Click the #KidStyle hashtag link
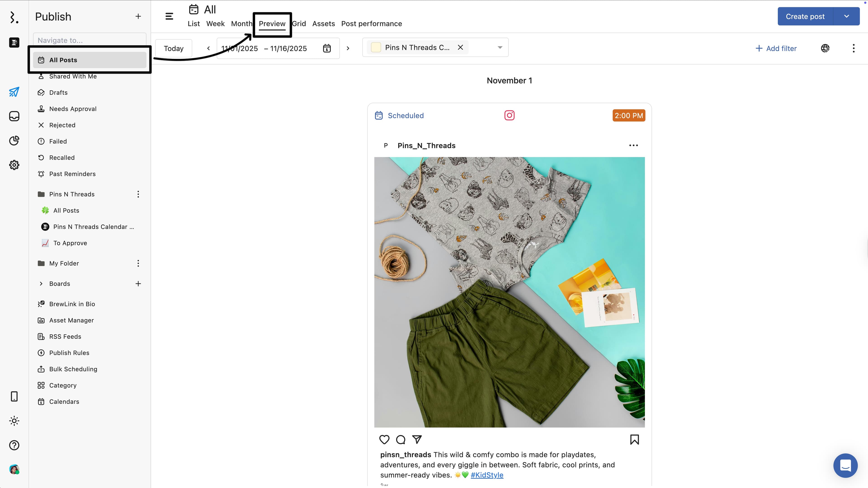Screen dimensions: 868x488 click(x=487, y=475)
